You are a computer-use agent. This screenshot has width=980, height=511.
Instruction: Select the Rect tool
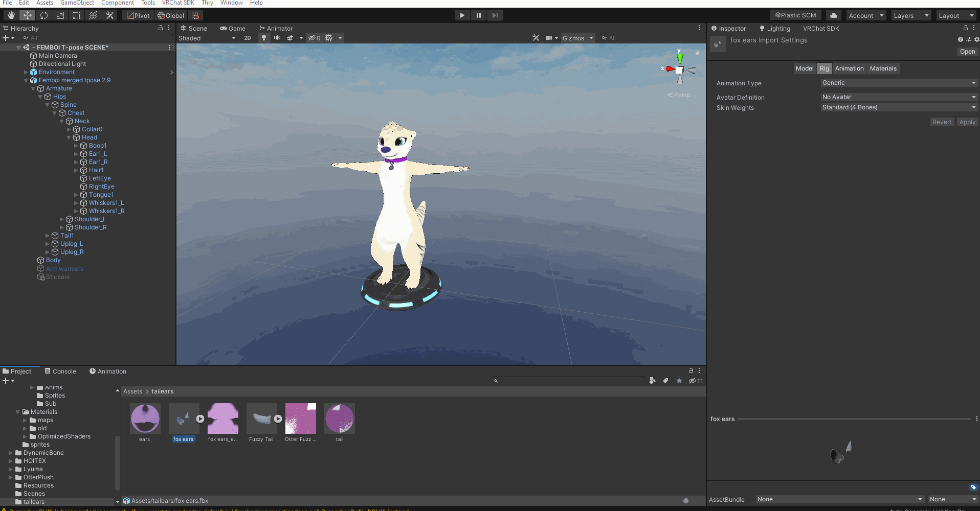coord(77,15)
